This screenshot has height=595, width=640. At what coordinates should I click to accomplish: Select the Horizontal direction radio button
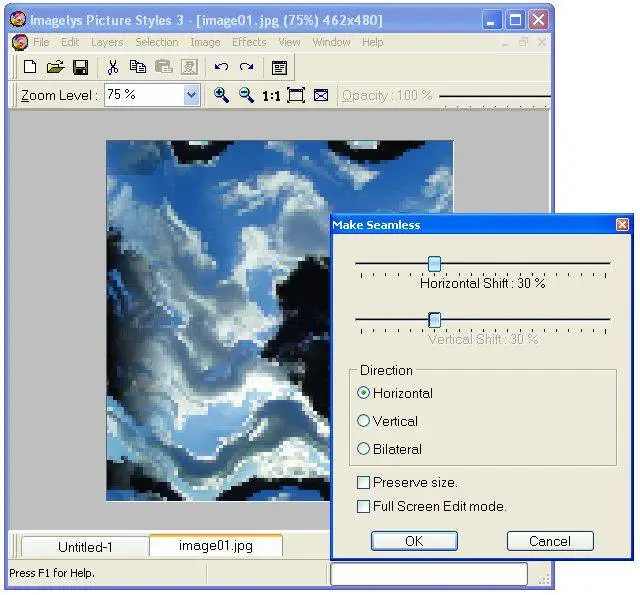[x=363, y=393]
